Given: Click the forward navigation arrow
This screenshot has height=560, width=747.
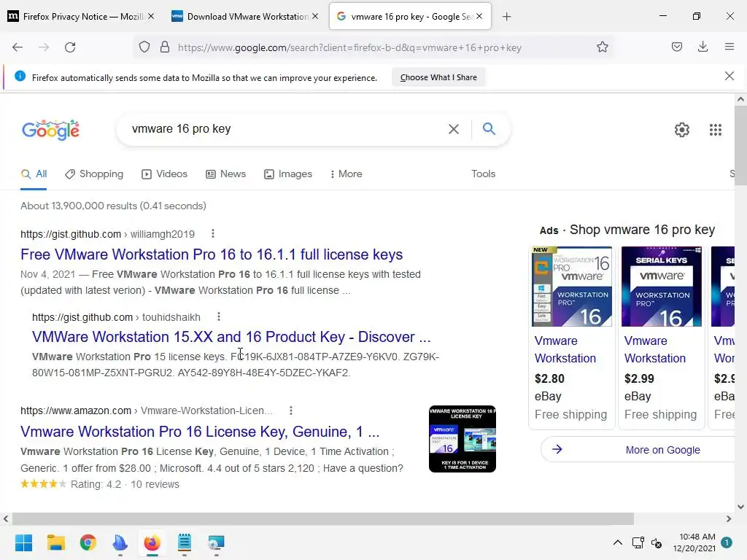Looking at the screenshot, I should (44, 47).
